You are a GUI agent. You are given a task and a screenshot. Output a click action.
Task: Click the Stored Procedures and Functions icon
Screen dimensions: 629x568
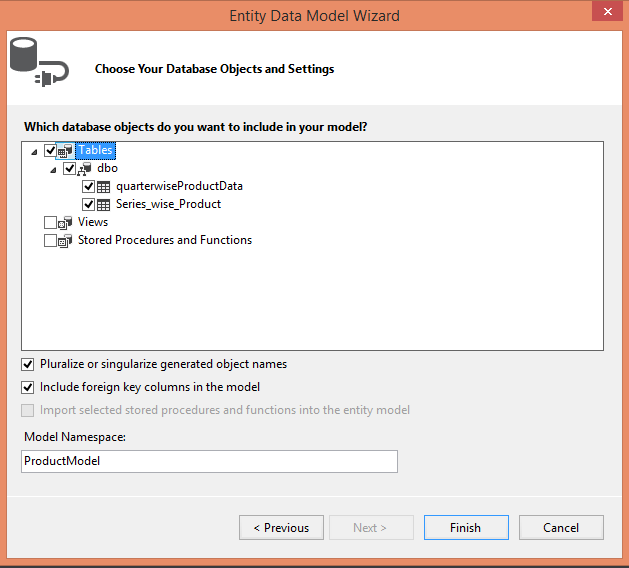pos(66,240)
